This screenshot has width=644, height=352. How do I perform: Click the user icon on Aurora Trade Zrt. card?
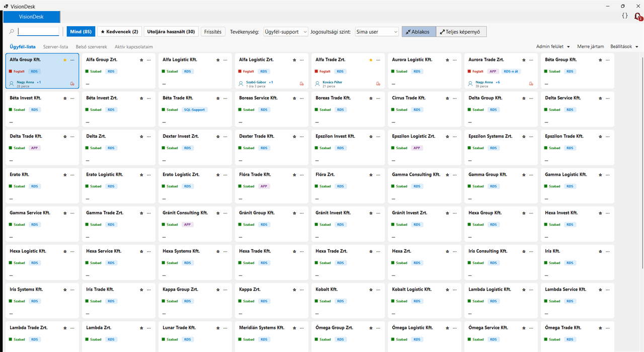(x=471, y=84)
